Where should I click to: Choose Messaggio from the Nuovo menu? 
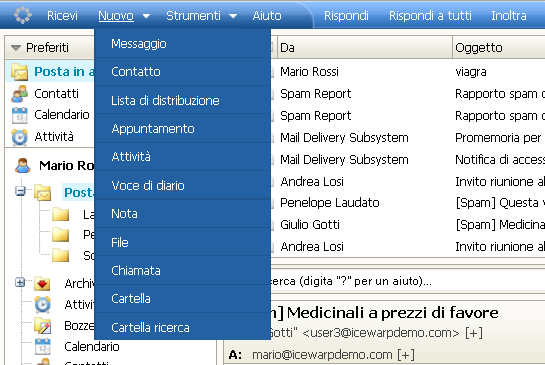[x=182, y=44]
